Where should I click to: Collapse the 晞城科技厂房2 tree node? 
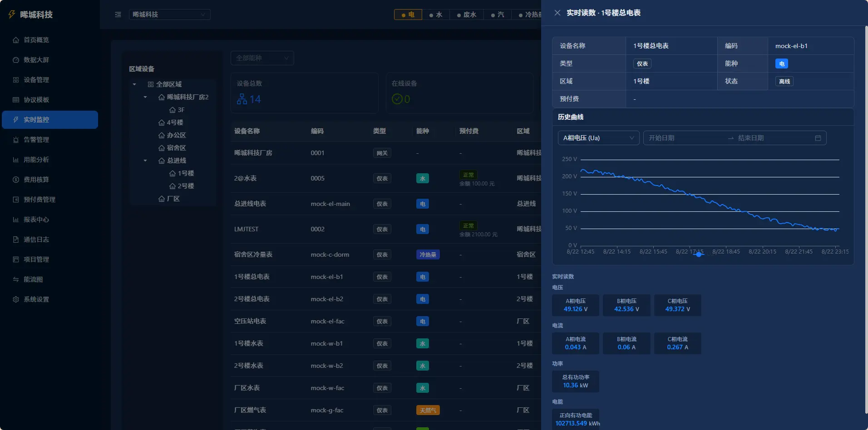(x=145, y=97)
